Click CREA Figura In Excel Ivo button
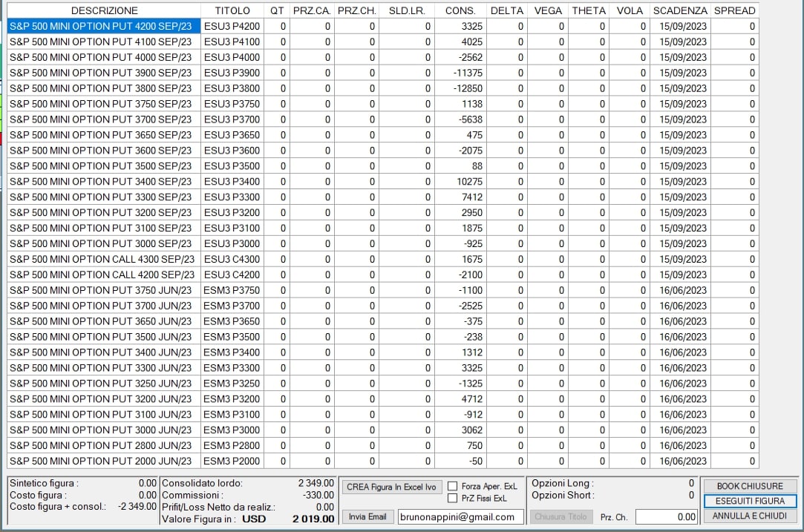The width and height of the screenshot is (804, 532). click(391, 487)
